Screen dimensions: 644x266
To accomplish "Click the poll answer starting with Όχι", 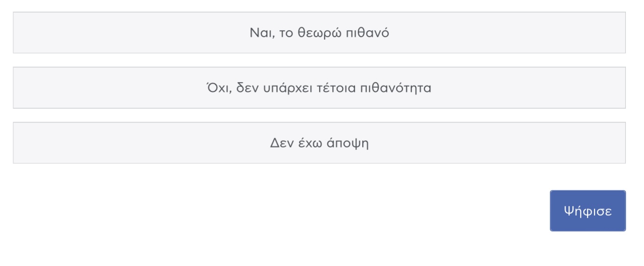I will pos(319,88).
